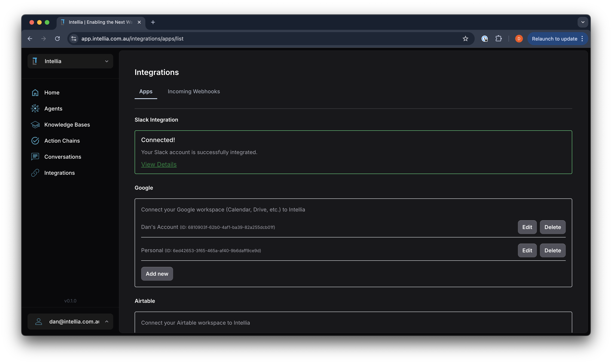Click the dan@intellia.com.au account text
This screenshot has height=364, width=612.
(74, 321)
